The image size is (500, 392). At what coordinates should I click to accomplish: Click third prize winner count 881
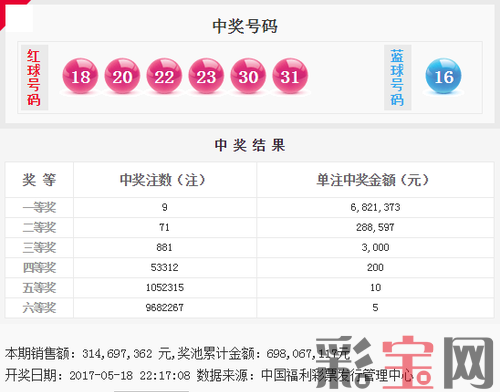click(x=164, y=247)
